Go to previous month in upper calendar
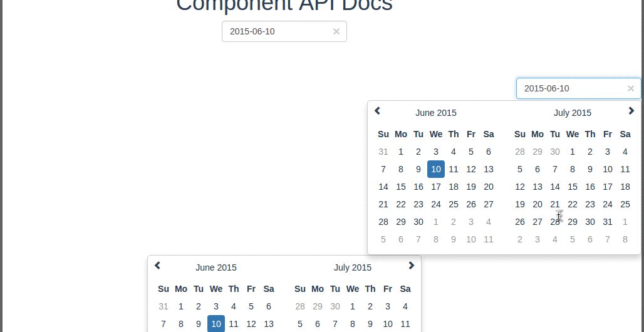644x332 pixels. click(x=378, y=110)
